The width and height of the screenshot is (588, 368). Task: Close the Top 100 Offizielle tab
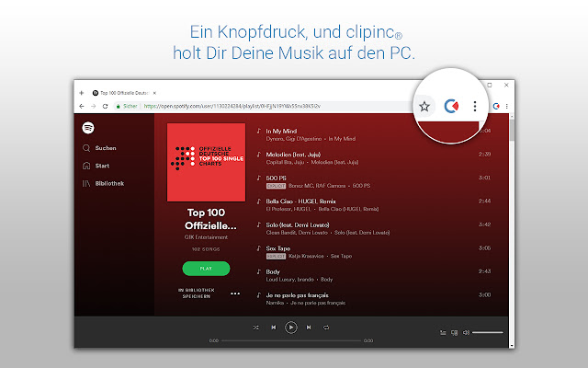(x=154, y=93)
